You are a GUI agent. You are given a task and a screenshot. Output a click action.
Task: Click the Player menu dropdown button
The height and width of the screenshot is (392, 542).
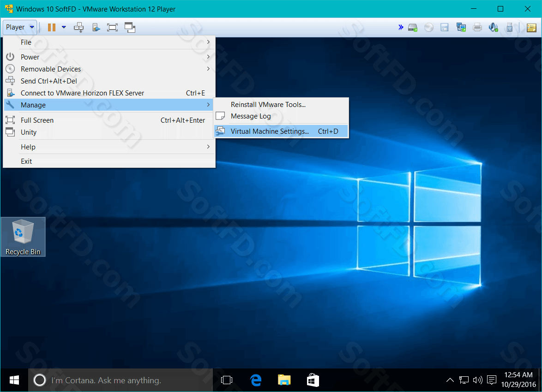pos(20,27)
